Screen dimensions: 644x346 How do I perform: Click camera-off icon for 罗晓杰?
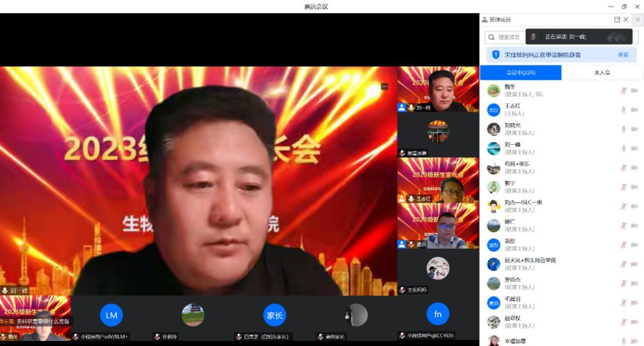634,284
